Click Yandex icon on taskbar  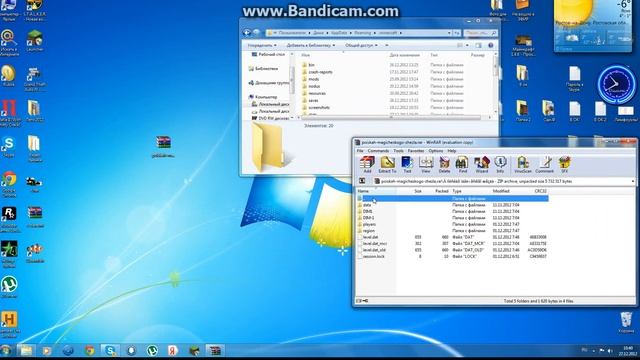pos(173,350)
